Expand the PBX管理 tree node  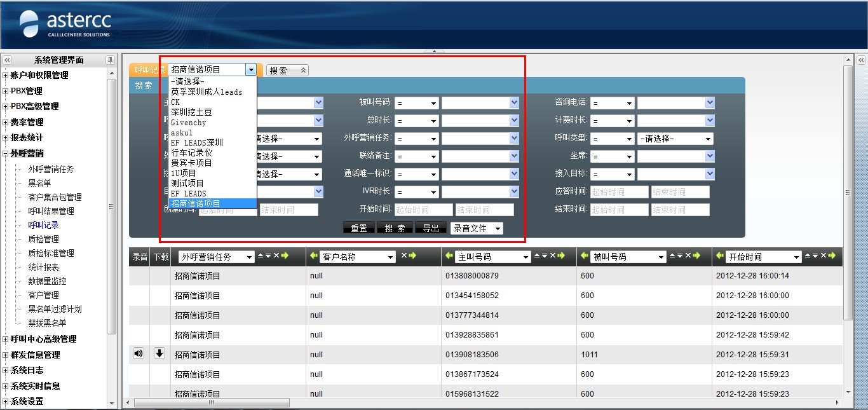point(6,91)
